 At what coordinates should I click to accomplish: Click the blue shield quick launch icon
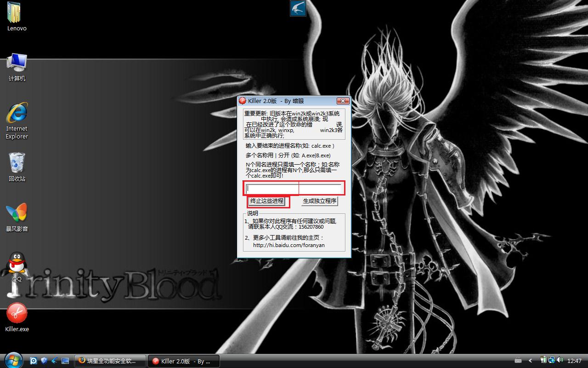click(x=44, y=361)
